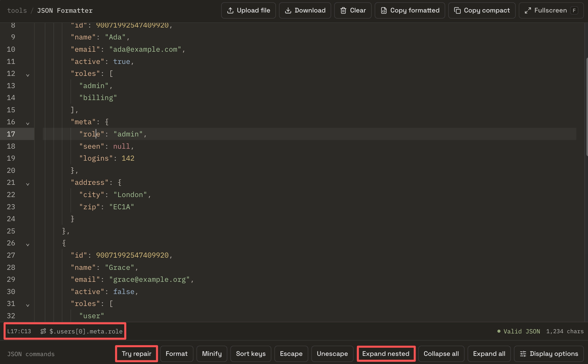The height and width of the screenshot is (364, 588).
Task: Collapse the meta object on line 16
Action: 28,123
